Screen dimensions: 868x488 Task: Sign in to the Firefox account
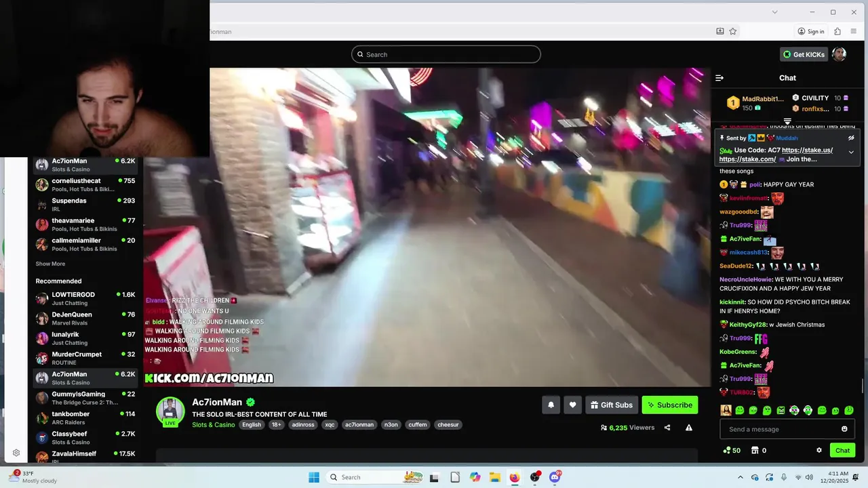(x=811, y=31)
